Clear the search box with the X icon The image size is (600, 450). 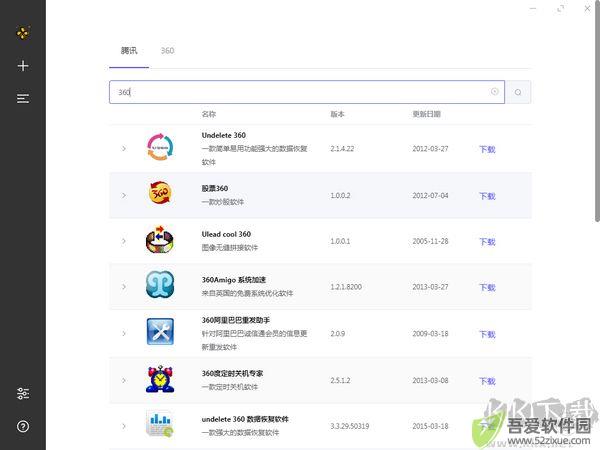pyautogui.click(x=494, y=91)
